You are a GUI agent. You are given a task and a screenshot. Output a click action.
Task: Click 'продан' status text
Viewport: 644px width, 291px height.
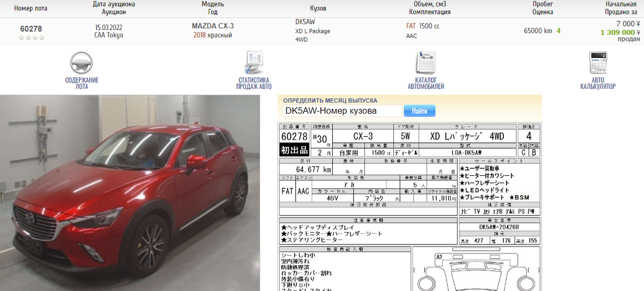coord(628,39)
